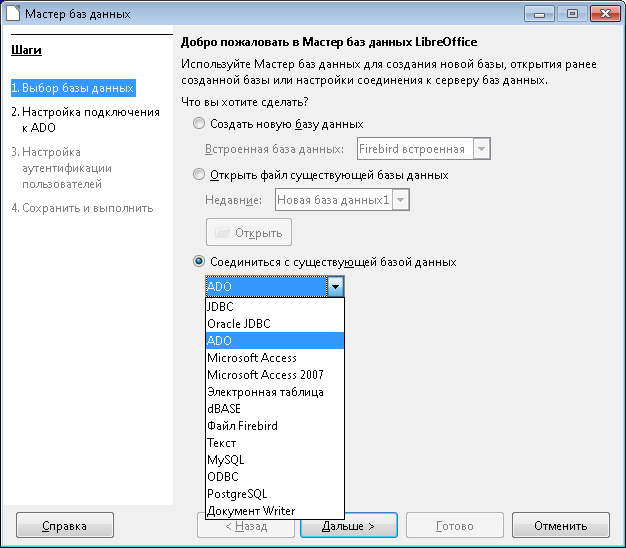Close the 'Мастер баз данных' window

point(605,13)
